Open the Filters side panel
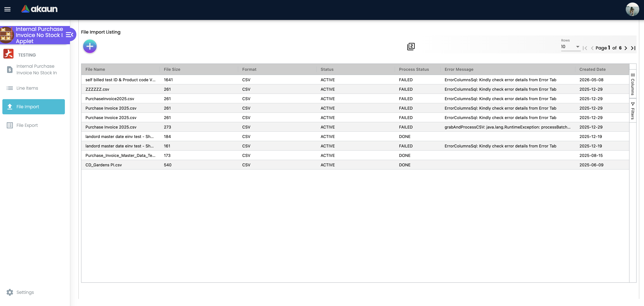Screen dimensions: 644x306 coord(633,111)
